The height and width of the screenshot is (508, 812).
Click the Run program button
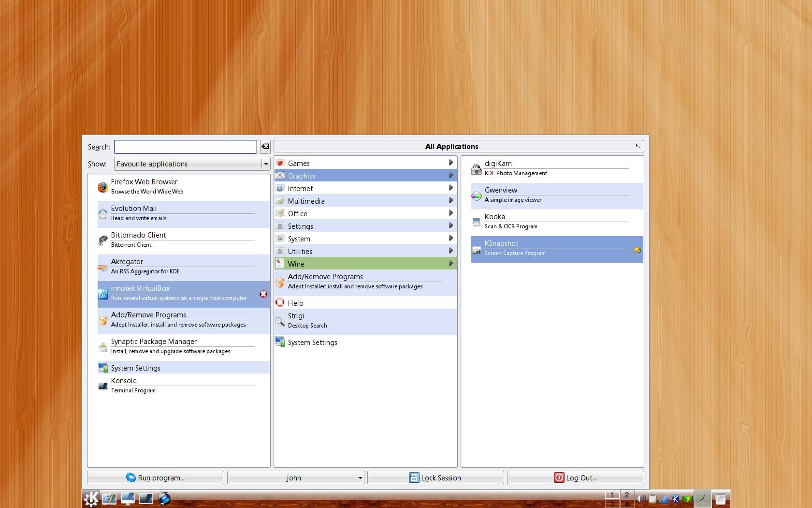coord(156,478)
